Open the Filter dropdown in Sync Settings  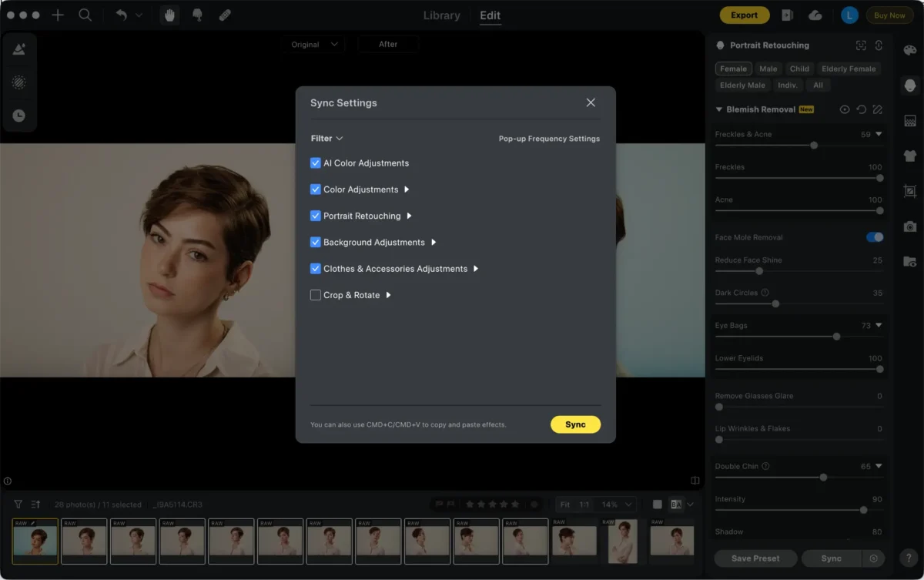point(326,139)
